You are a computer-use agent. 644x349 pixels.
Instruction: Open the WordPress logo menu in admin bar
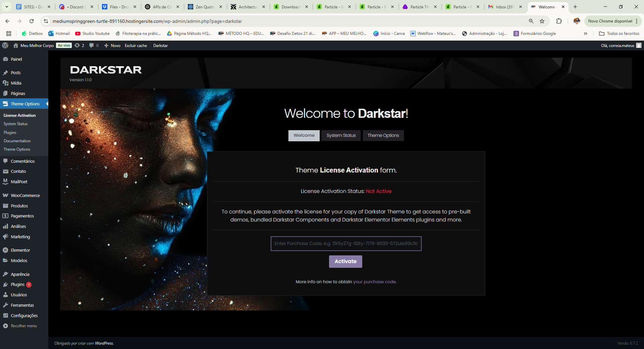pos(5,45)
